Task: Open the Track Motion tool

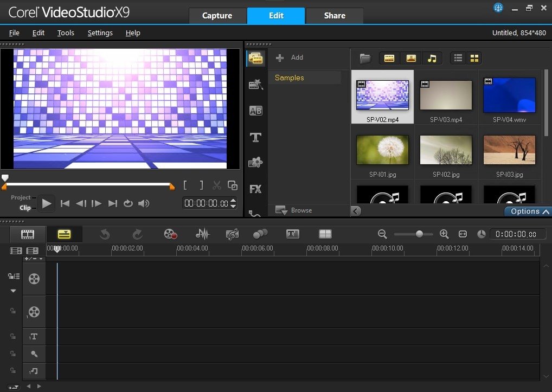Action: 260,234
